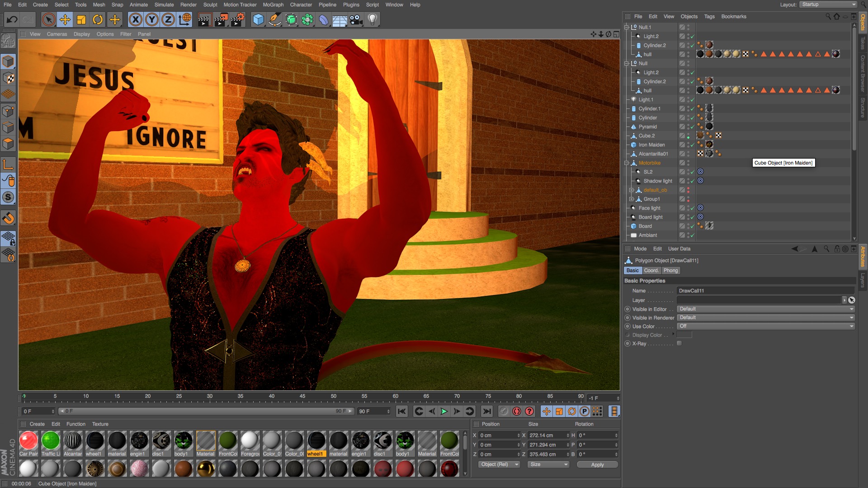Click the Render View clapperboard icon
Screen dimensions: 868x488
(x=204, y=19)
